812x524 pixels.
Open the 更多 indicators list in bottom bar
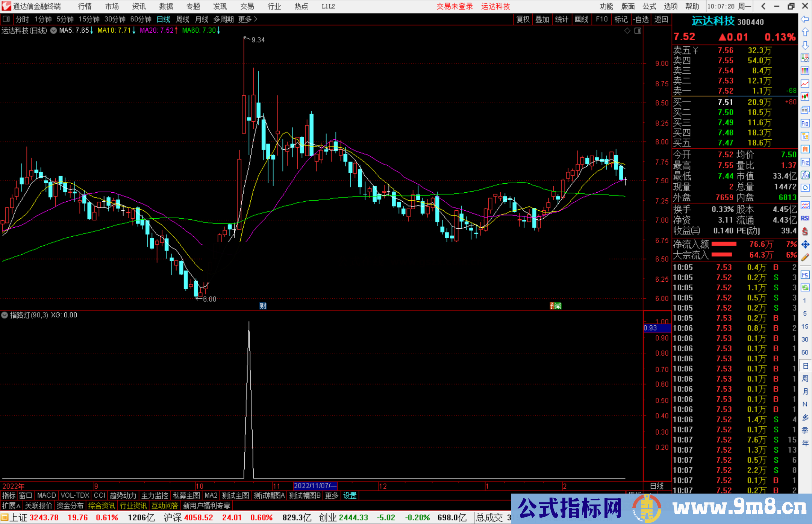pos(331,495)
